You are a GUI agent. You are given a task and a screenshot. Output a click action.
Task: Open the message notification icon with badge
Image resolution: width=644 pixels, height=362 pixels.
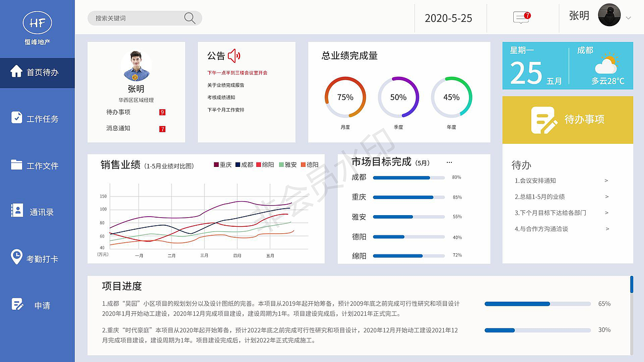pos(521,18)
